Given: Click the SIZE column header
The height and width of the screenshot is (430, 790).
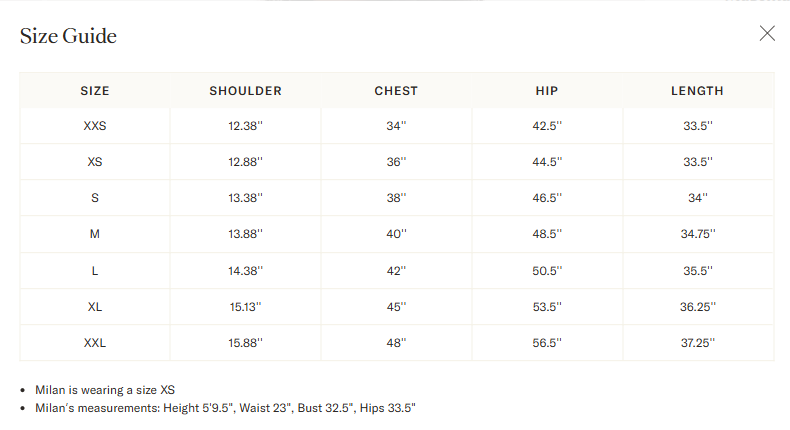Looking at the screenshot, I should pyautogui.click(x=95, y=91).
